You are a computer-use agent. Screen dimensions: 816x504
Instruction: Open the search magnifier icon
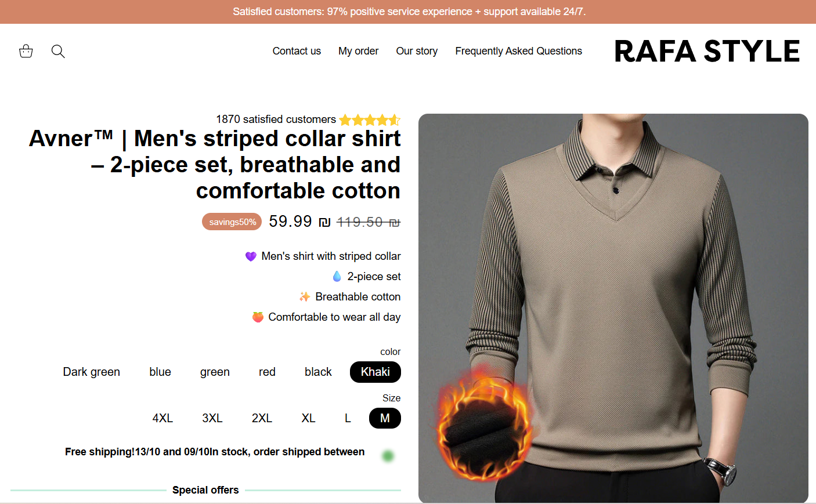click(x=58, y=51)
